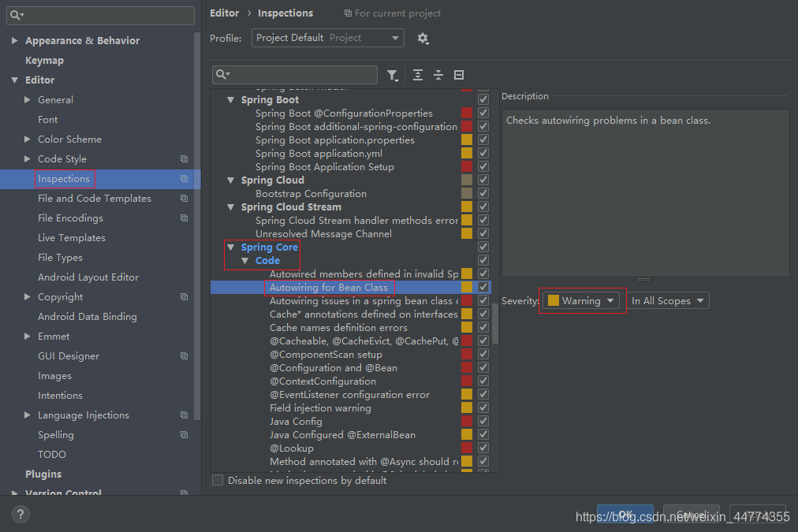This screenshot has height=532, width=798.
Task: Click project-level icon beside Code Style
Action: tap(185, 159)
